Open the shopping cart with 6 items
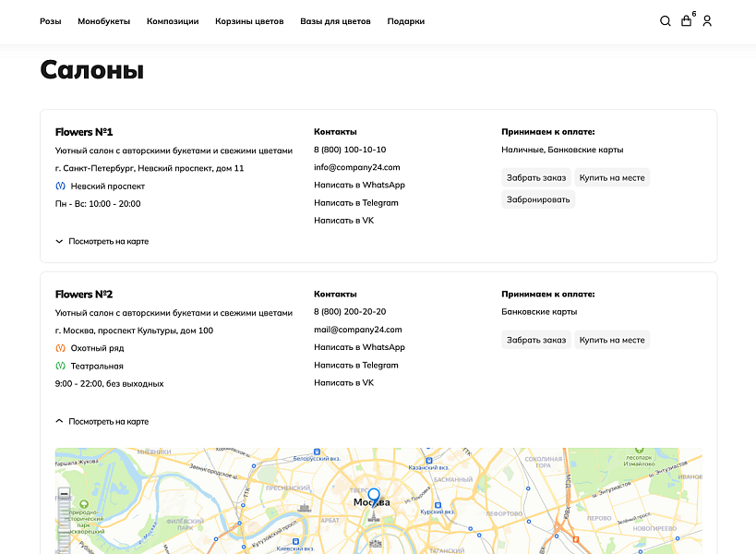Image resolution: width=756 pixels, height=554 pixels. tap(686, 21)
